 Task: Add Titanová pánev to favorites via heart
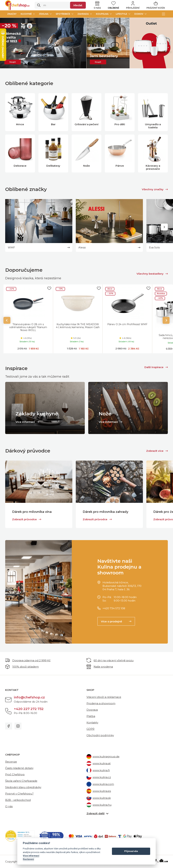pos(49,288)
